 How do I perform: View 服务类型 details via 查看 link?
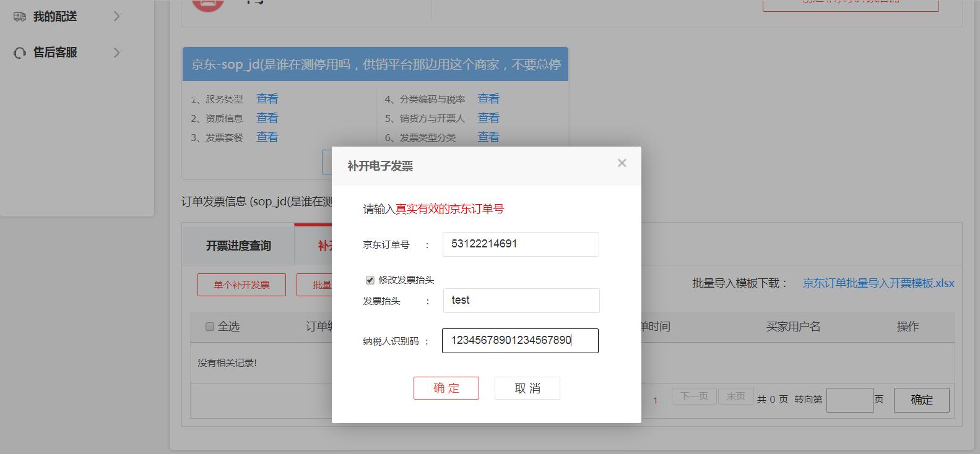click(267, 98)
